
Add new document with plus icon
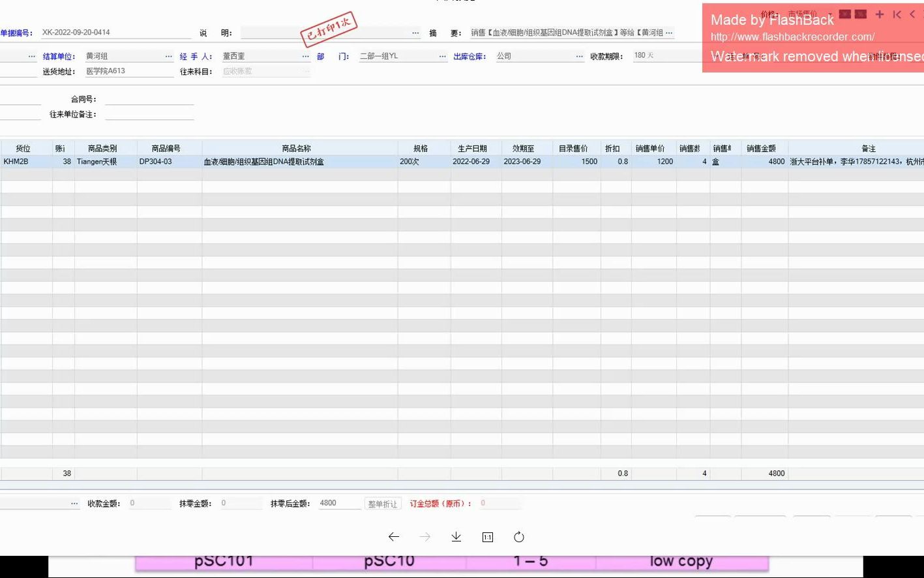(880, 14)
